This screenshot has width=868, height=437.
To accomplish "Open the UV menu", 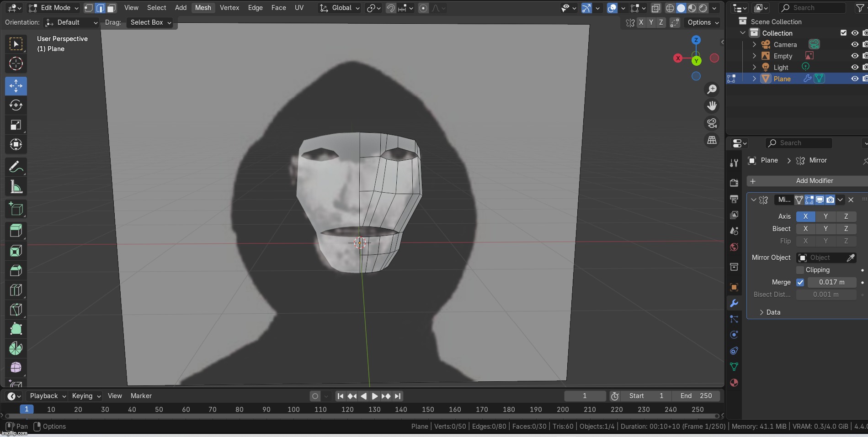I will pyautogui.click(x=299, y=8).
